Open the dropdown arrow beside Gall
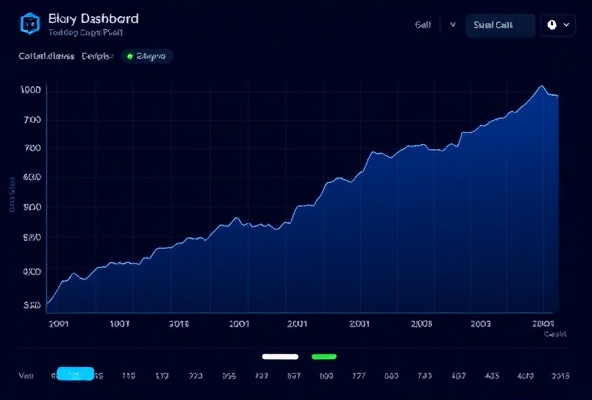Screen dimensions: 592x400 pyautogui.click(x=453, y=25)
